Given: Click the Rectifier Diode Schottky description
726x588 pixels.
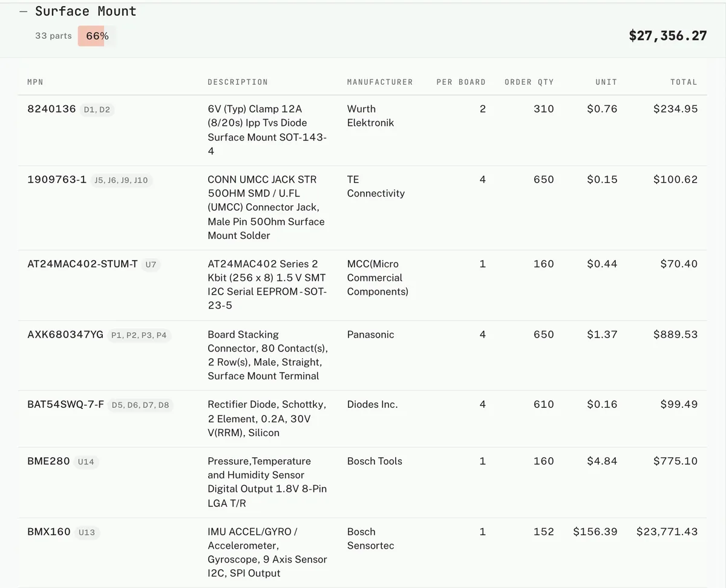Looking at the screenshot, I should tap(267, 419).
